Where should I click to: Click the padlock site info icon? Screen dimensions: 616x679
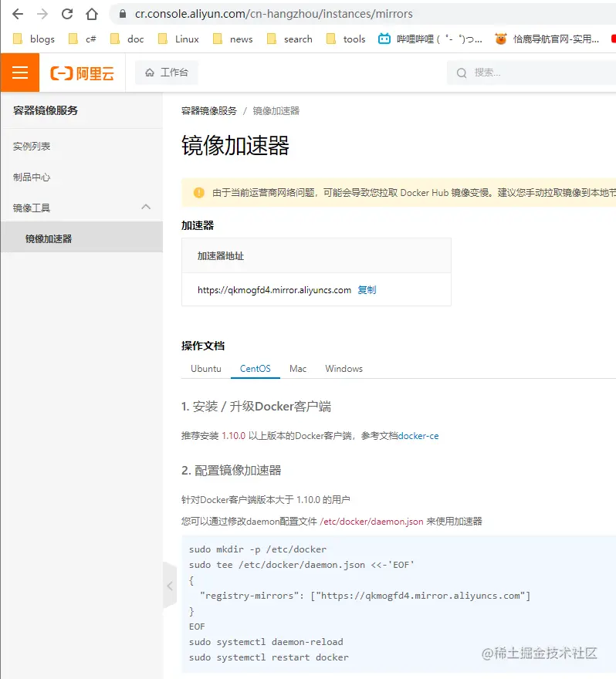(x=123, y=15)
